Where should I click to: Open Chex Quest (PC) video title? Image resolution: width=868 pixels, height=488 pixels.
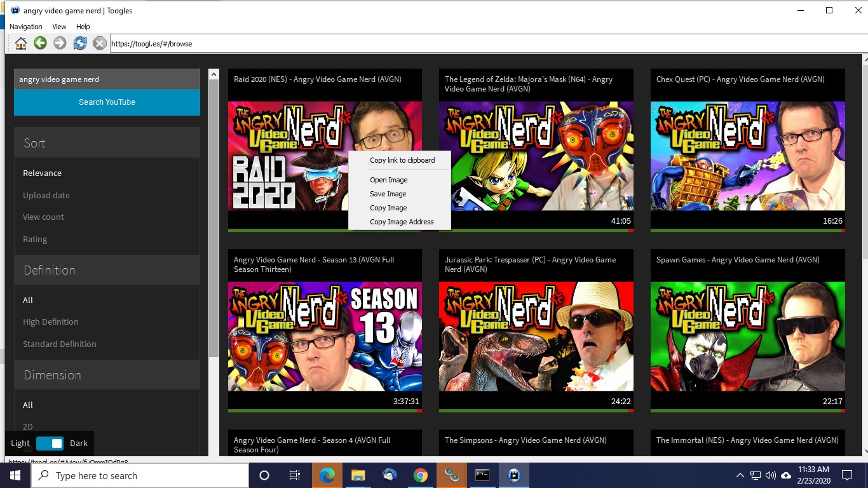[740, 79]
